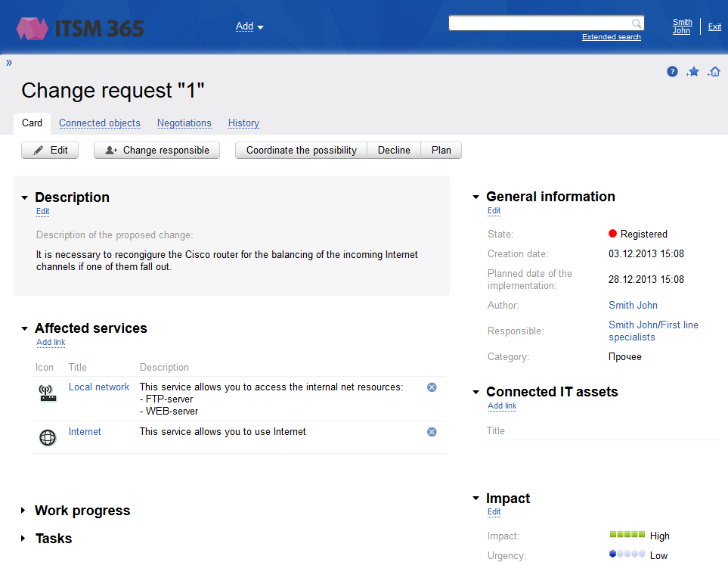Open the Extended search link
728x581 pixels.
[611, 36]
